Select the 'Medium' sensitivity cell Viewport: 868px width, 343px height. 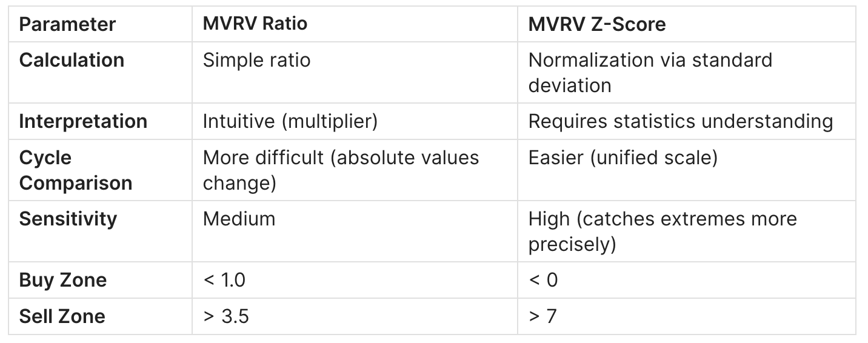(239, 219)
